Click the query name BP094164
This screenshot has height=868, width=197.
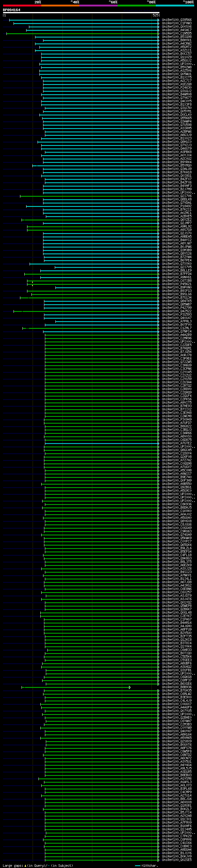pyautogui.click(x=11, y=10)
